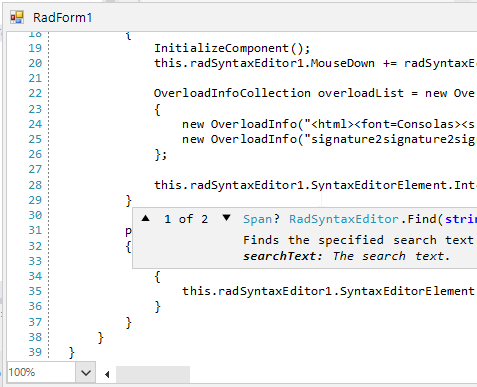The image size is (477, 387).
Task: Click line number 39 in margin
Action: tap(35, 352)
